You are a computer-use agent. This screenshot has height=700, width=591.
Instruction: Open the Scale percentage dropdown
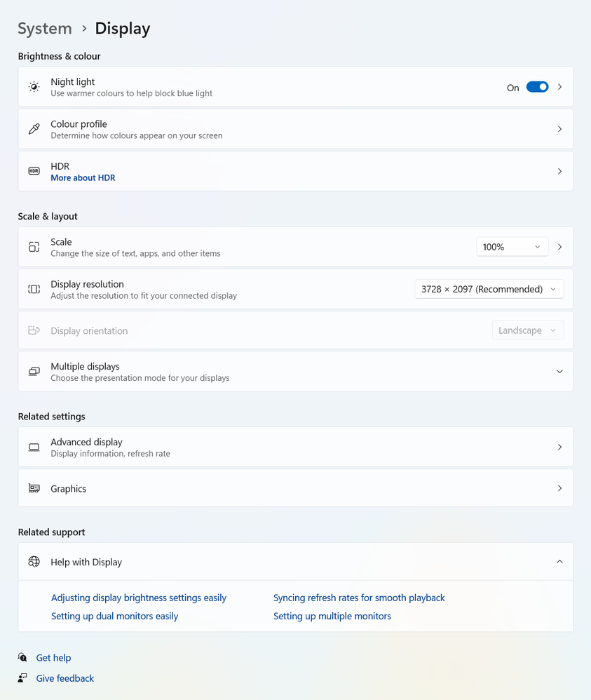click(512, 247)
